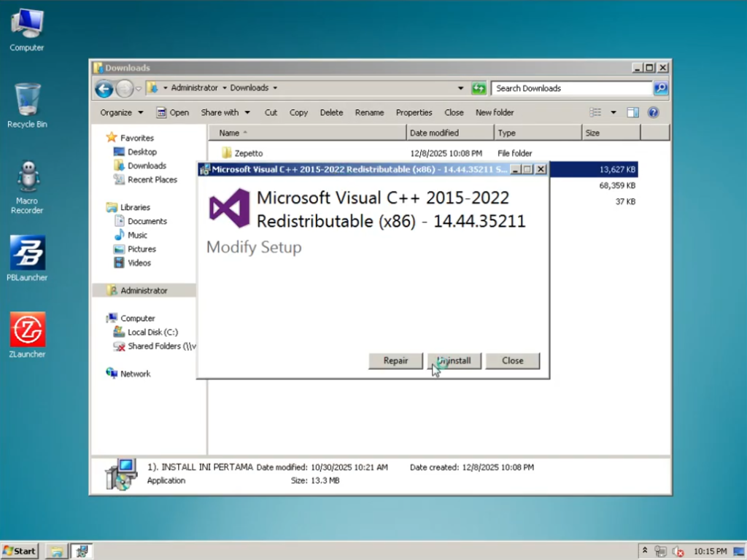
Task: Toggle the preview pane in Explorer
Action: [x=632, y=112]
